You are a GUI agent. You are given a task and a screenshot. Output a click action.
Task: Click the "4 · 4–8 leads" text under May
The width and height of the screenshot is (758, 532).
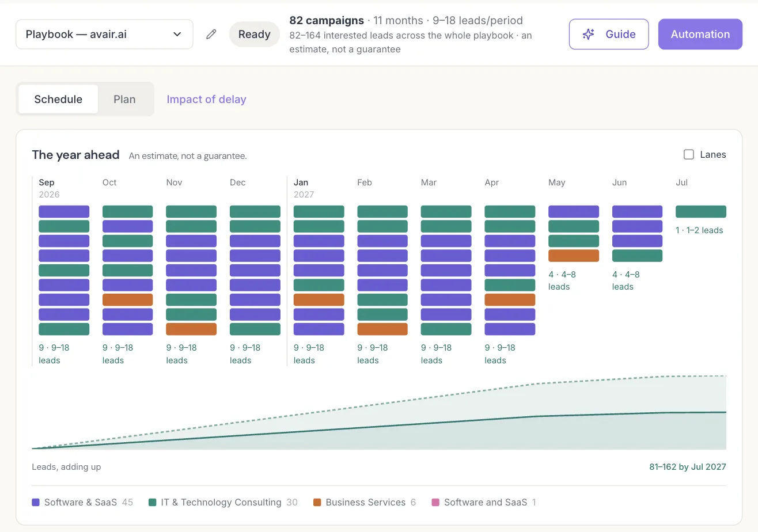click(562, 280)
